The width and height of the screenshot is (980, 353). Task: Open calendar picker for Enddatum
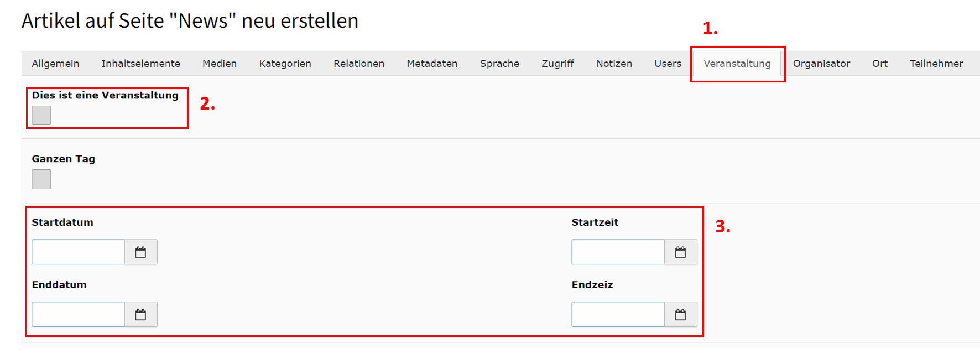[141, 315]
